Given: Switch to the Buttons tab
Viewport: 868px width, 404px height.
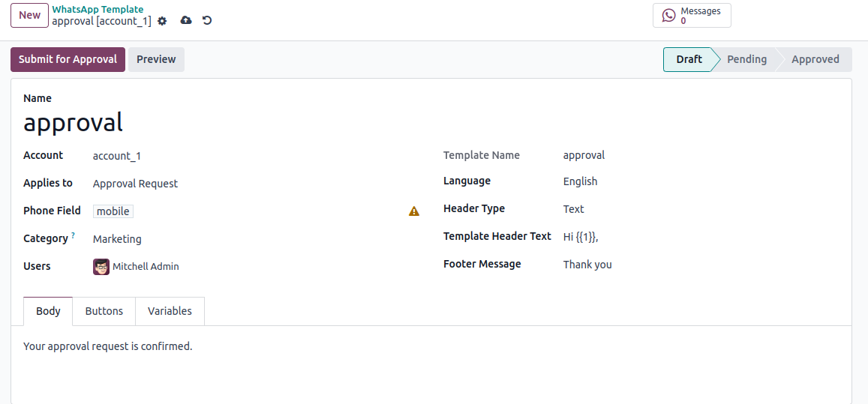Looking at the screenshot, I should tap(104, 311).
